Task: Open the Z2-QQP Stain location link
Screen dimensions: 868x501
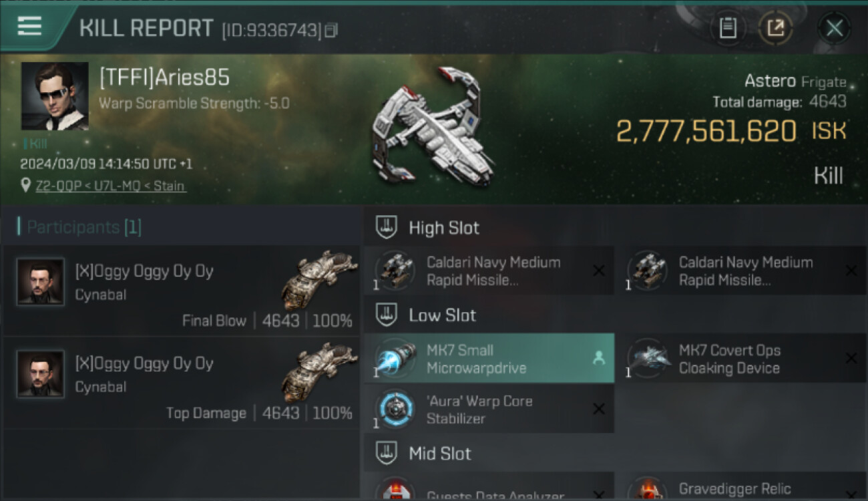Action: (x=111, y=186)
